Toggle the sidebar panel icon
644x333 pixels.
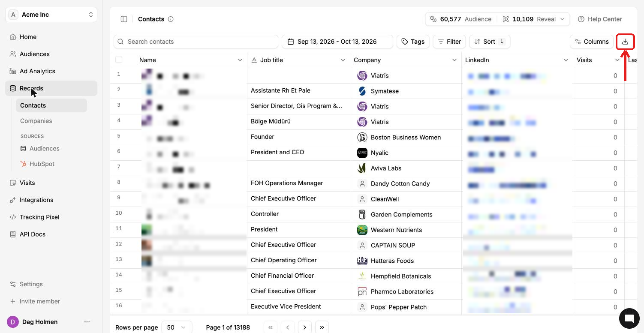[124, 19]
